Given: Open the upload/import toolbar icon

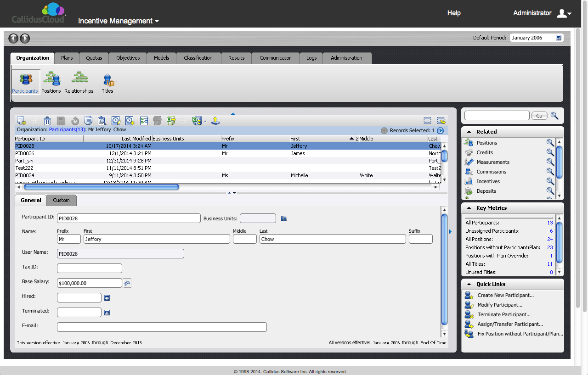Looking at the screenshot, I should click(x=216, y=121).
